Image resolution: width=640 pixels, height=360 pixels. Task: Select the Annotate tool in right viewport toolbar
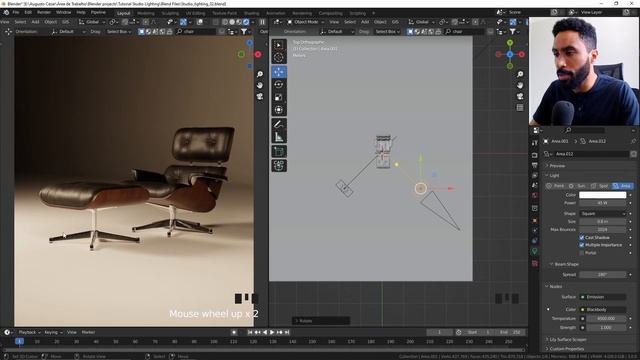click(x=279, y=124)
